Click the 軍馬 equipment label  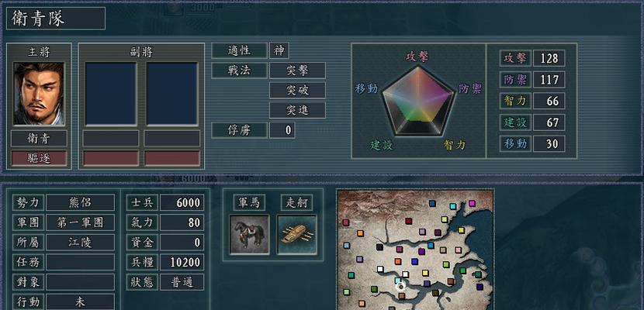[x=249, y=202]
